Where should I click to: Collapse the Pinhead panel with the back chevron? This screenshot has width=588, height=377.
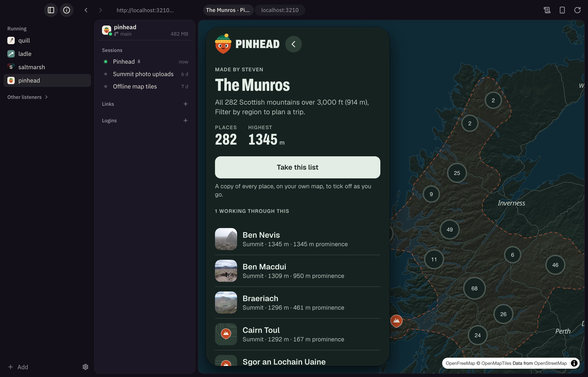pos(293,44)
